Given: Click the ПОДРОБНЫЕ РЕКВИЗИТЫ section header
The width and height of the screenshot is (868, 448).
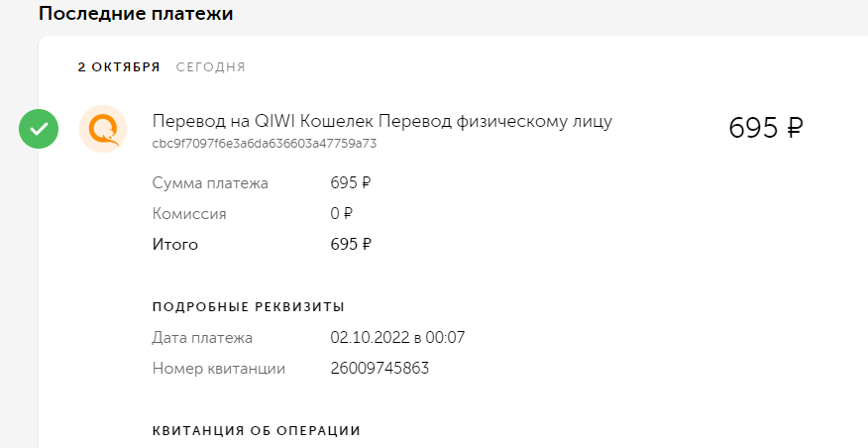Looking at the screenshot, I should pos(249,307).
